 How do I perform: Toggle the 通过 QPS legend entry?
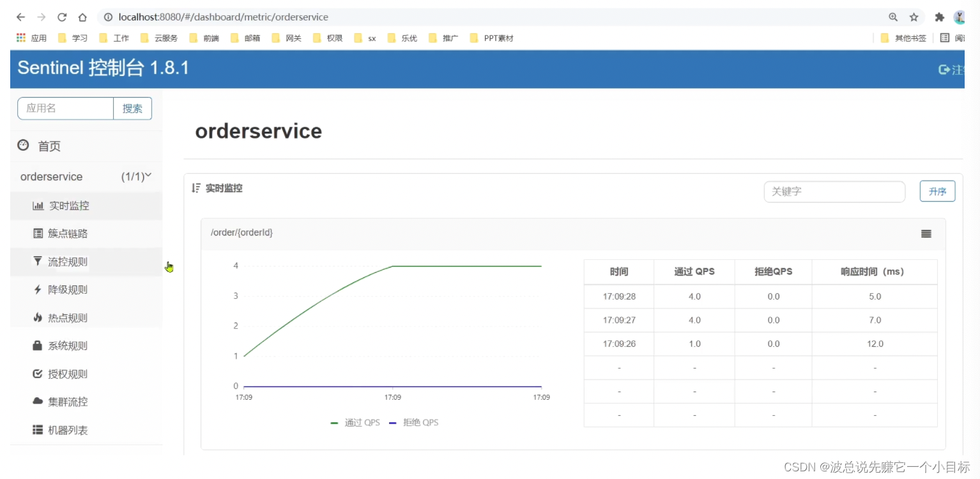pyautogui.click(x=355, y=422)
